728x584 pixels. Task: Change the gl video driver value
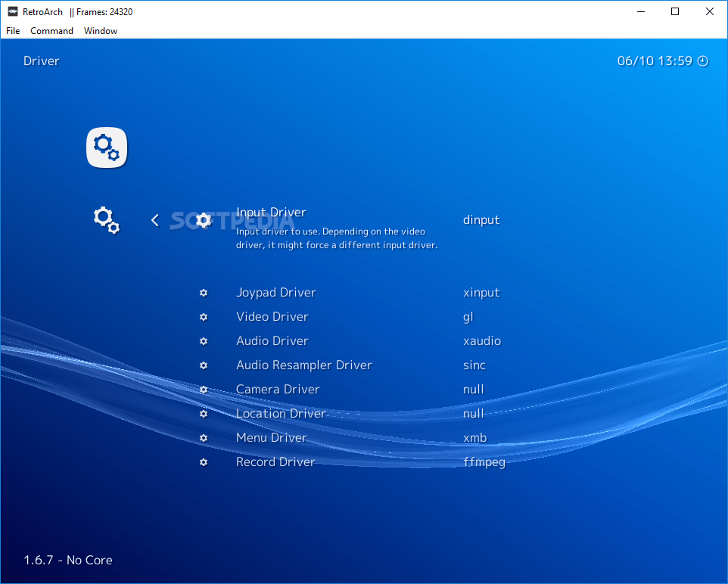pyautogui.click(x=468, y=318)
